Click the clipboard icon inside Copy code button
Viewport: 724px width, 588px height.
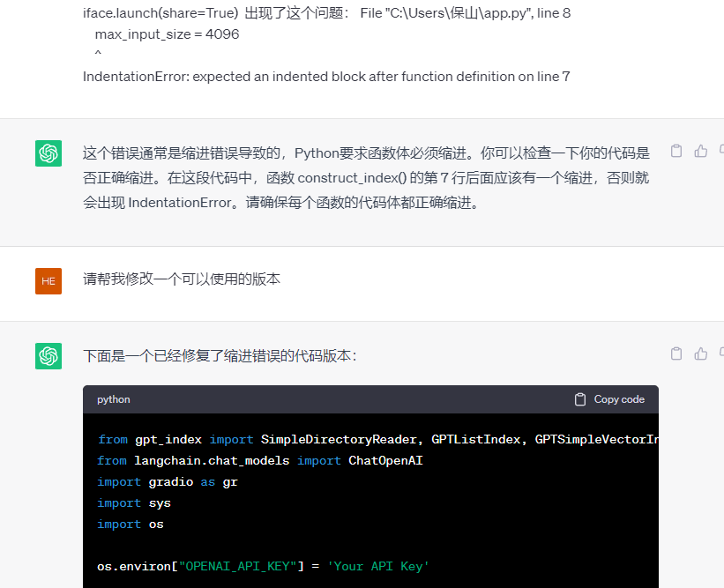click(580, 399)
